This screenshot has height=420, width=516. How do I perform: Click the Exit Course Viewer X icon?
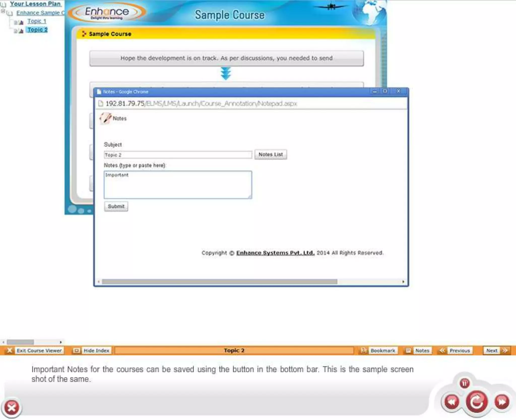pyautogui.click(x=9, y=350)
